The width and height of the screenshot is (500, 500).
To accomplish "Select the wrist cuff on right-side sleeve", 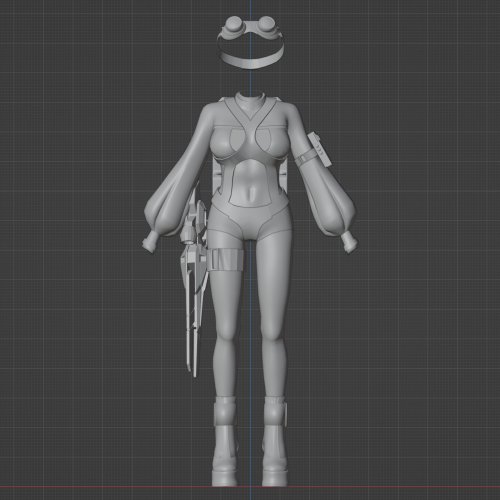I will click(x=349, y=242).
